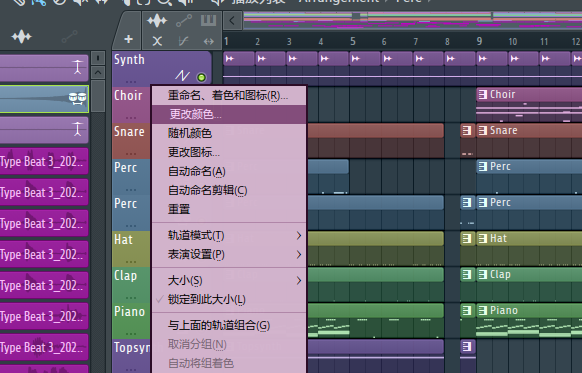This screenshot has width=582, height=373.
Task: Click the add track plus button
Action: pyautogui.click(x=128, y=39)
